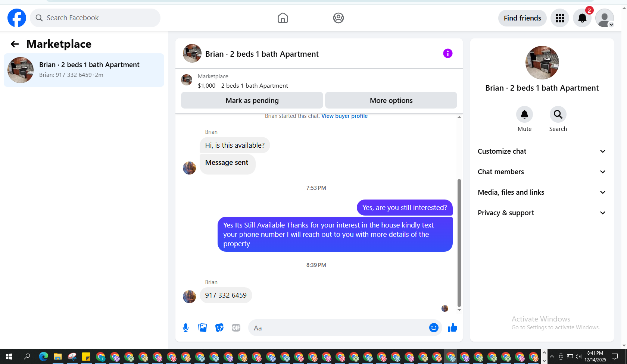Attach a photo or file
Viewport: 627px width, 364px height.
[203, 328]
